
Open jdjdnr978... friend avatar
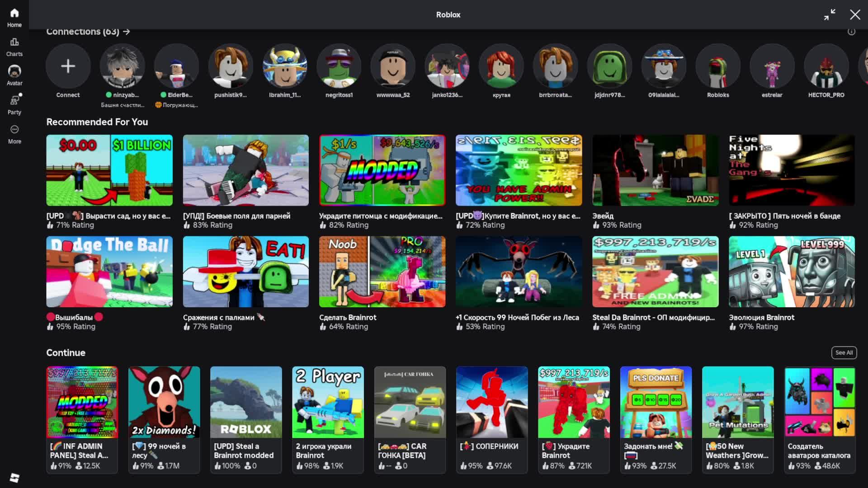click(x=610, y=66)
